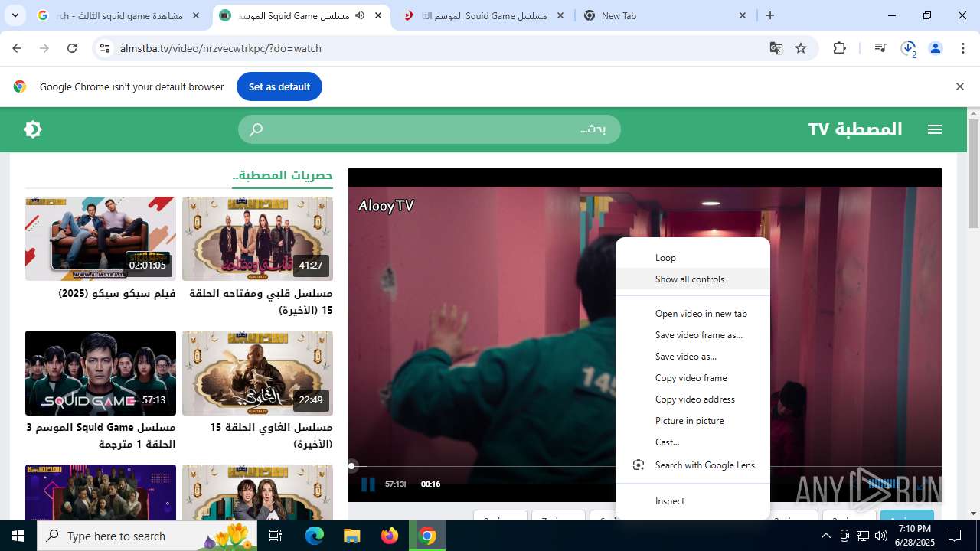Click the magnifier icon in search bar
Screen dimensions: 980x551
[256, 129]
